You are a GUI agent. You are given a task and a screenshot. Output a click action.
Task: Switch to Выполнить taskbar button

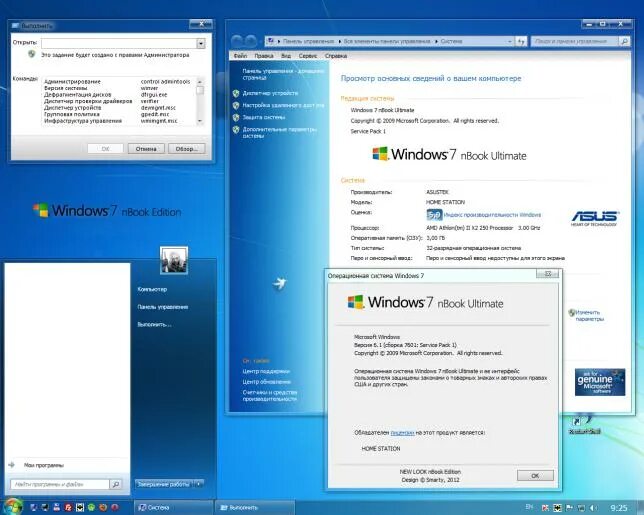pyautogui.click(x=256, y=508)
